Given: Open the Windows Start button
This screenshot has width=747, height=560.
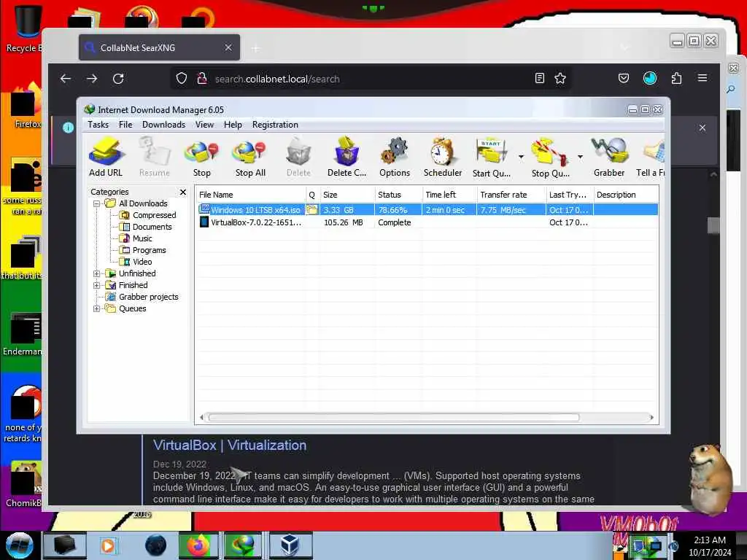Looking at the screenshot, I should 20,545.
